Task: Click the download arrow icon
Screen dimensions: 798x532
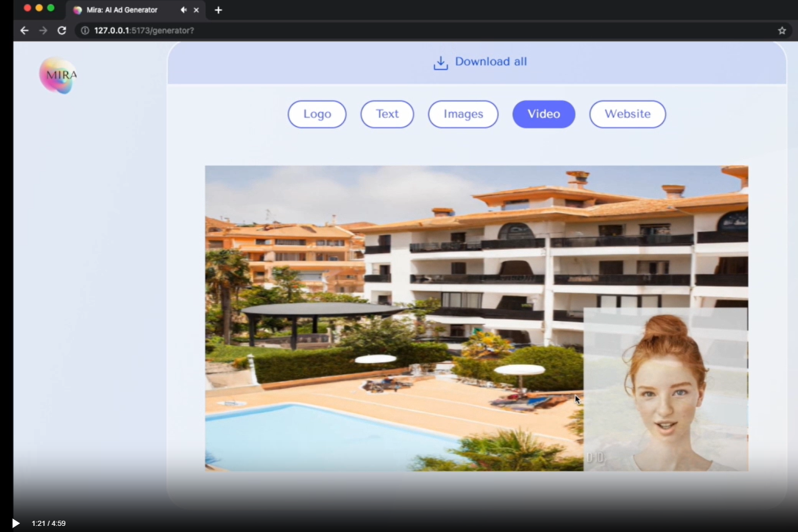Action: pos(440,63)
